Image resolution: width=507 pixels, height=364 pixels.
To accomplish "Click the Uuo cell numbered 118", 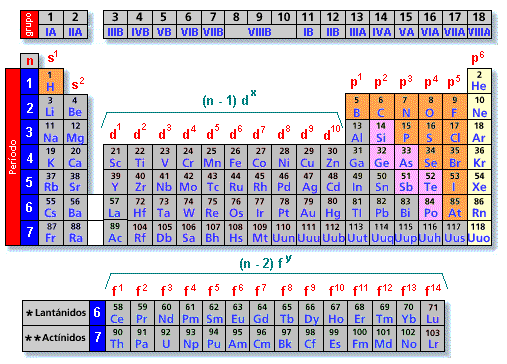I will 479,233.
